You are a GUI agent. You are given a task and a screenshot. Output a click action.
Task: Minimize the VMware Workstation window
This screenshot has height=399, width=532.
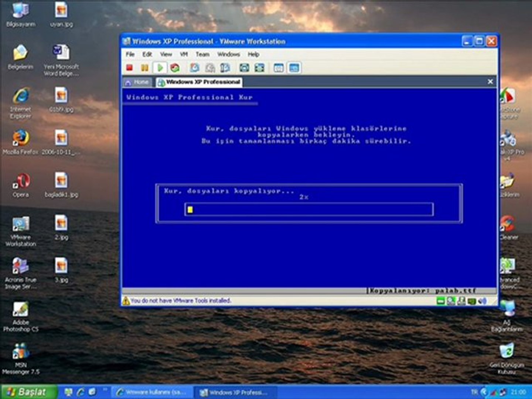pyautogui.click(x=467, y=41)
